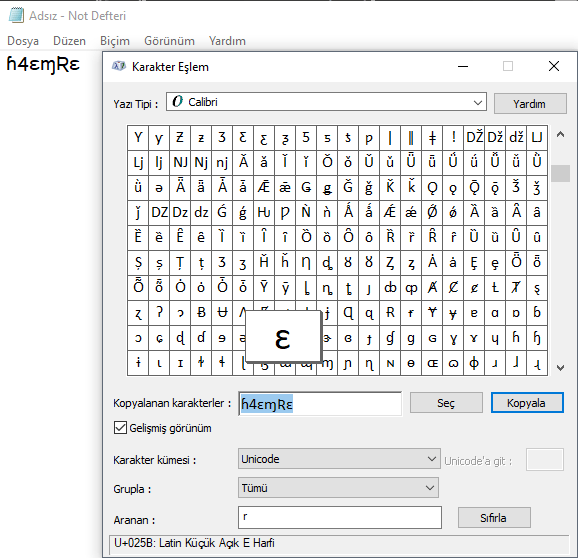Open the Yardım menu in Not Defteri
The height and width of the screenshot is (558, 578).
[x=227, y=41]
